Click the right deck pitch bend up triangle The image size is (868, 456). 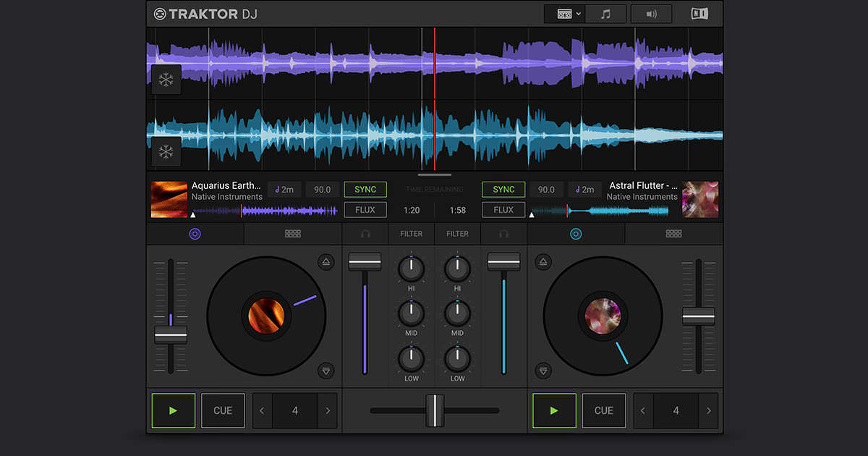coord(544,262)
